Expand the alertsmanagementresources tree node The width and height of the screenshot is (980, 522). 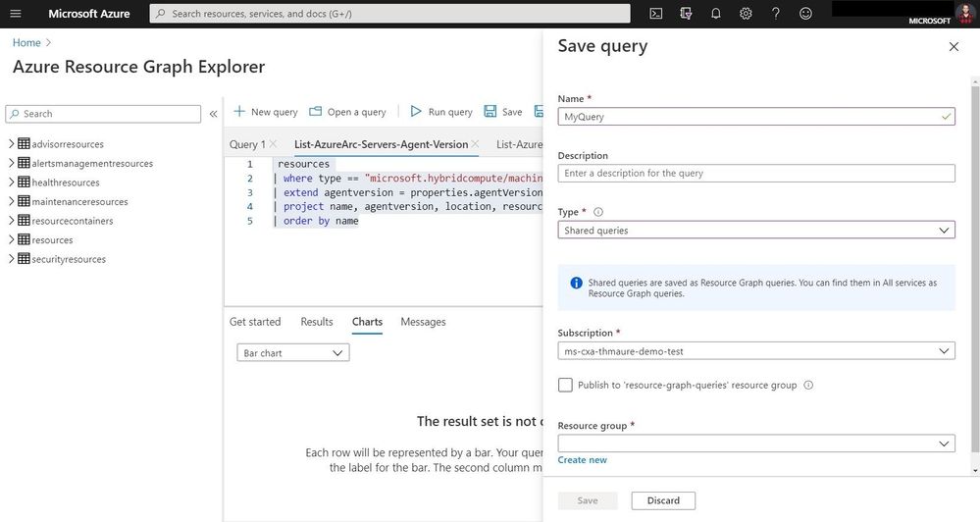tap(11, 163)
